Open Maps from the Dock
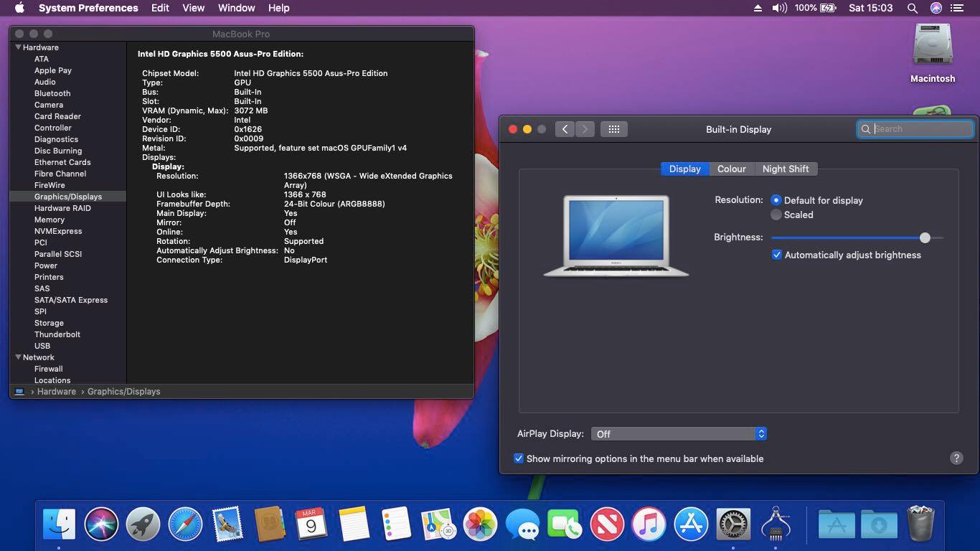This screenshot has width=980, height=551. [x=438, y=524]
